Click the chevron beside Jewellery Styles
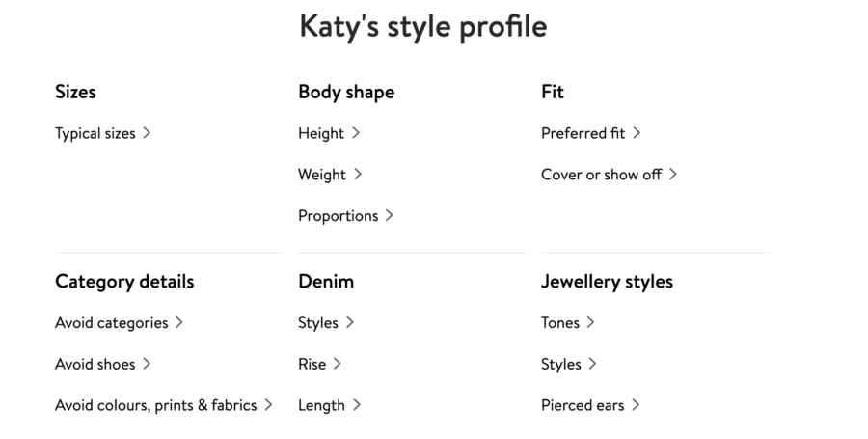This screenshot has height=439, width=868. click(592, 364)
